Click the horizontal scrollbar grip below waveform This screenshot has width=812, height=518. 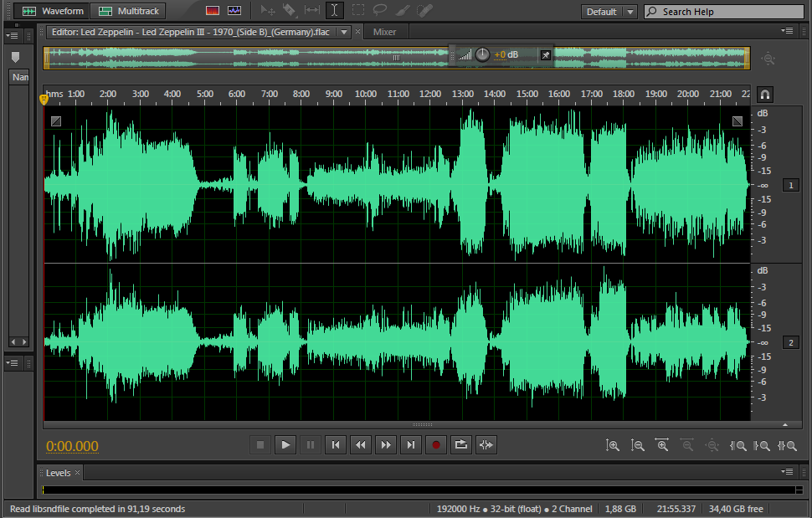click(x=422, y=425)
